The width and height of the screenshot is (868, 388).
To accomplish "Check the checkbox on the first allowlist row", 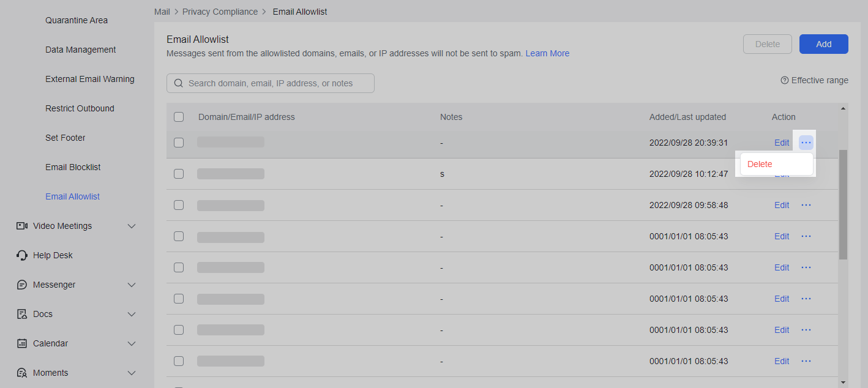I will click(x=179, y=143).
